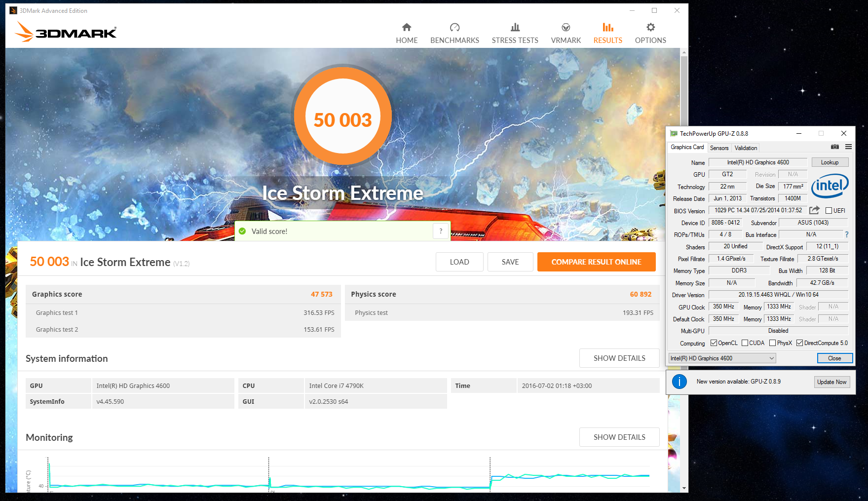
Task: Open the VRMARK icon
Action: coord(566,27)
